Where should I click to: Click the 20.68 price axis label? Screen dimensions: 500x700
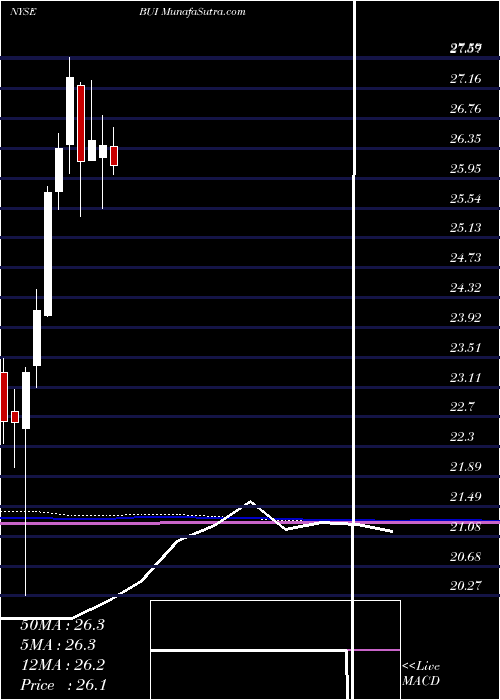coord(466,557)
